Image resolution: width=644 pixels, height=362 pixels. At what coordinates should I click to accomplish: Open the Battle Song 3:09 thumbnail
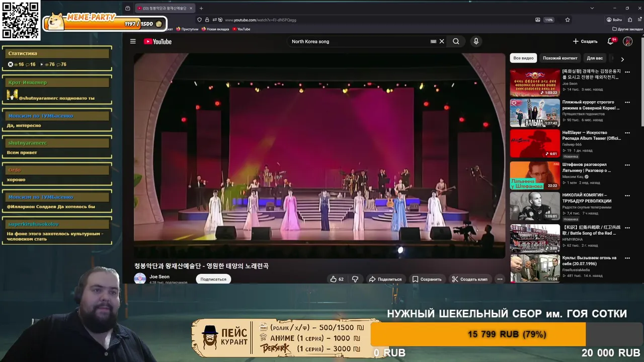[535, 238]
